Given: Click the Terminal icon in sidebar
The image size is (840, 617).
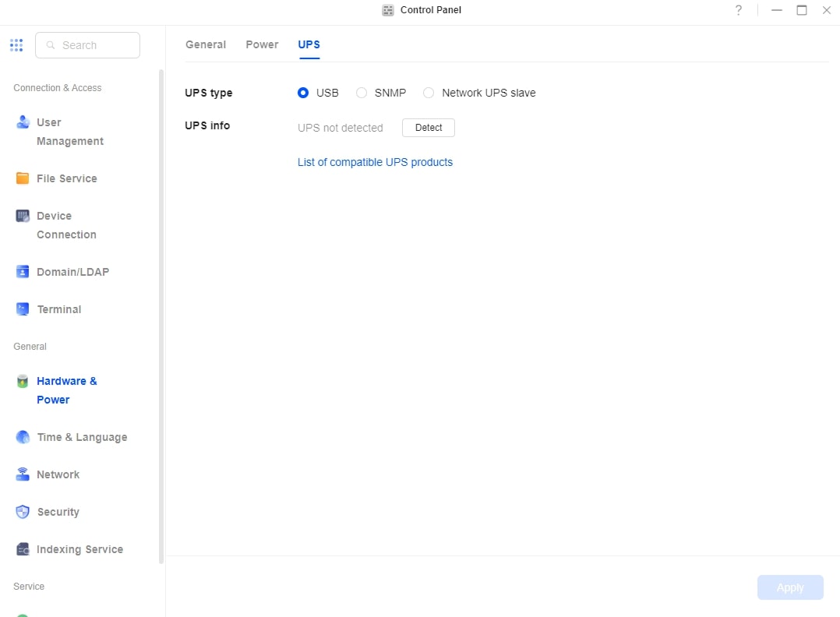Looking at the screenshot, I should coord(23,309).
